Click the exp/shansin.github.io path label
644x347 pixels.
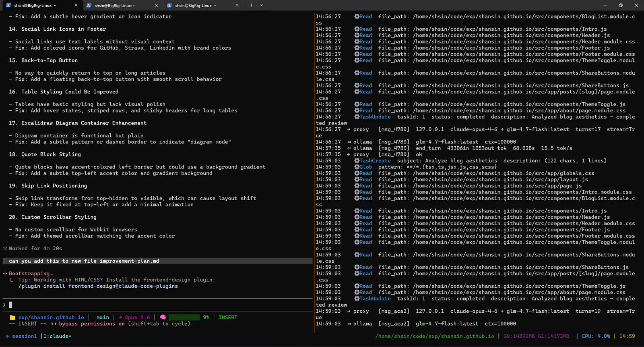(51, 318)
